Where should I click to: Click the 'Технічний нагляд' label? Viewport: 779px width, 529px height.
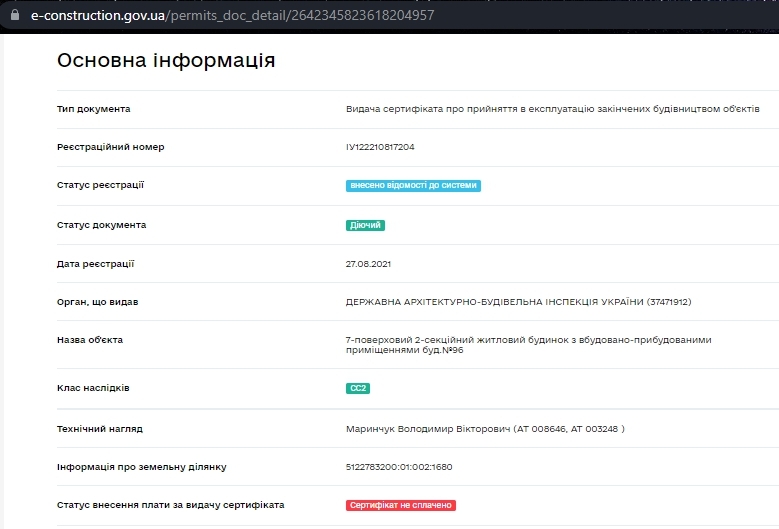(x=100, y=429)
